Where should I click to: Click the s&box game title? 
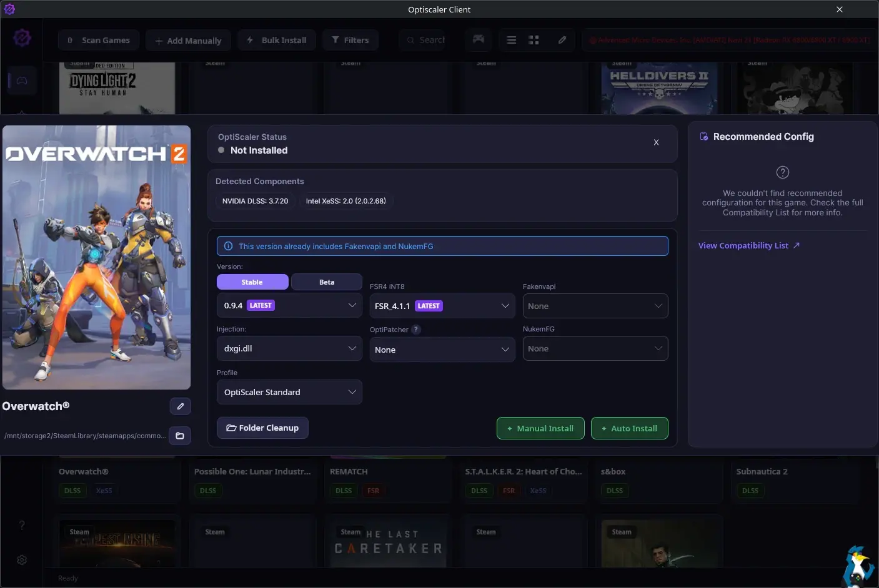pyautogui.click(x=613, y=471)
